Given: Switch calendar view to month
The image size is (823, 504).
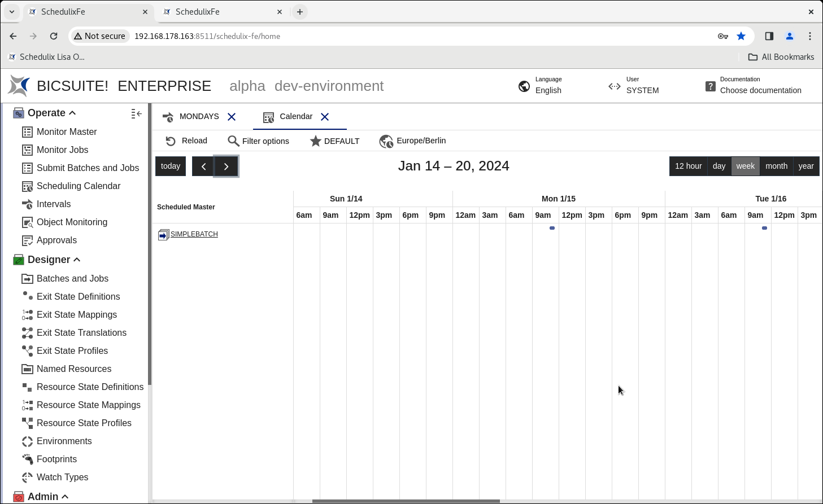Looking at the screenshot, I should coord(776,166).
